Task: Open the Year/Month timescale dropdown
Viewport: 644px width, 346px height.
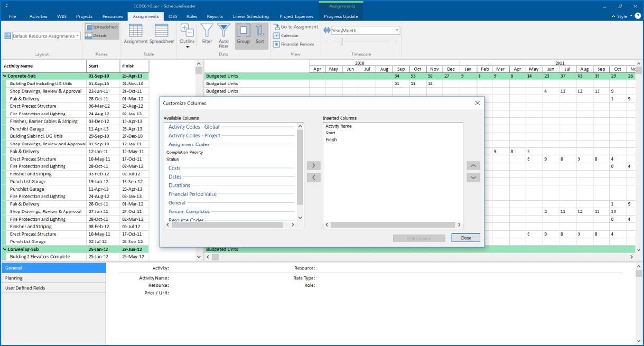Action: [362, 31]
